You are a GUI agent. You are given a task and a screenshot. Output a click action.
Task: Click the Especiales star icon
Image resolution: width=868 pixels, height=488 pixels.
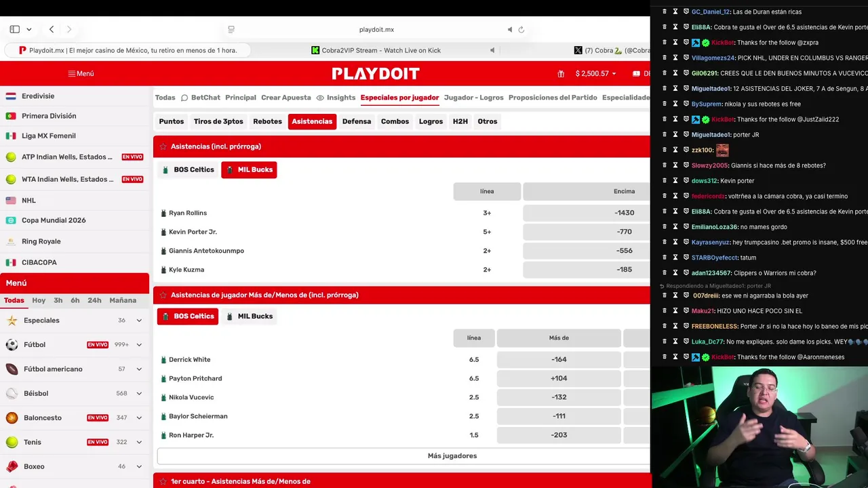click(12, 321)
